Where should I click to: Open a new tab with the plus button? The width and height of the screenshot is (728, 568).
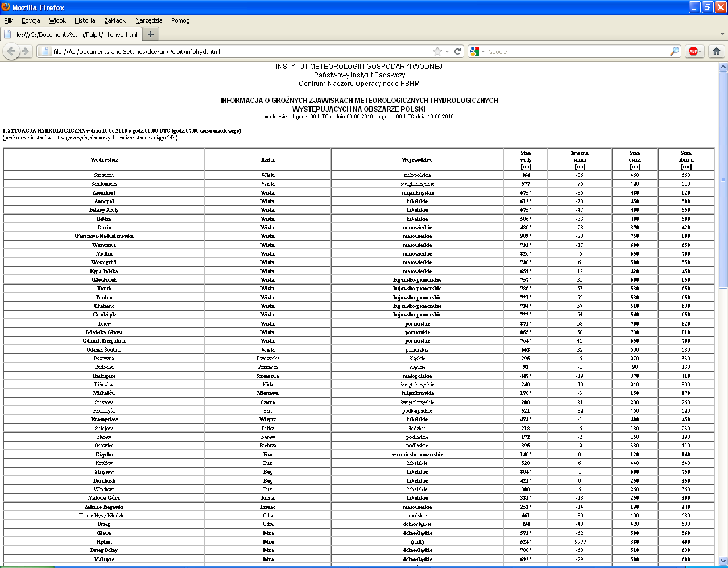[150, 34]
